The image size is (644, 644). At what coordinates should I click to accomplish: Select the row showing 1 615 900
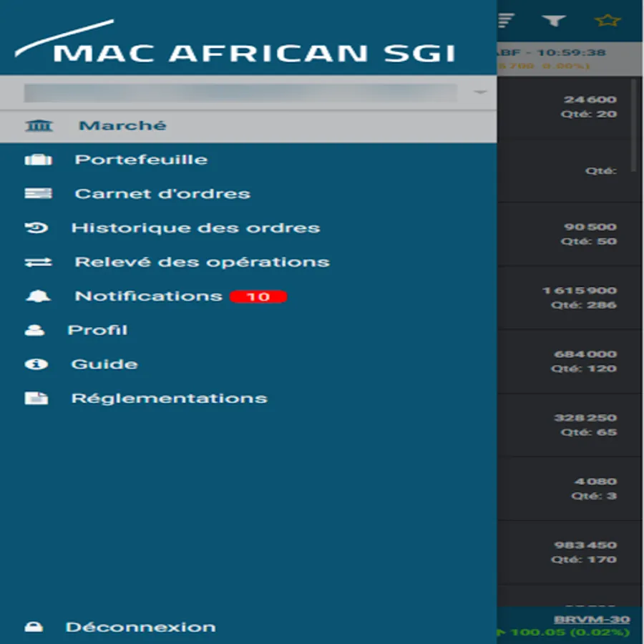click(x=569, y=298)
